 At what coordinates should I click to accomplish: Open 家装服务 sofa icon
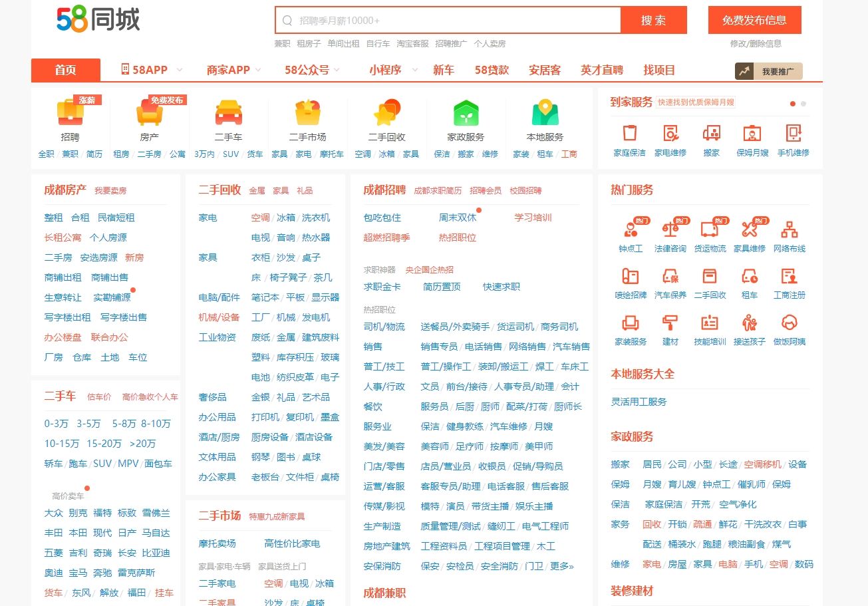(x=630, y=323)
